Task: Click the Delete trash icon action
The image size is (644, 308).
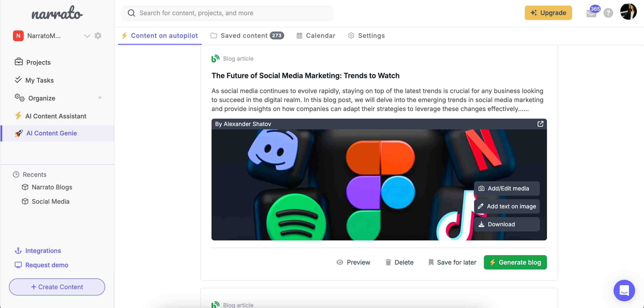Action: (x=388, y=262)
